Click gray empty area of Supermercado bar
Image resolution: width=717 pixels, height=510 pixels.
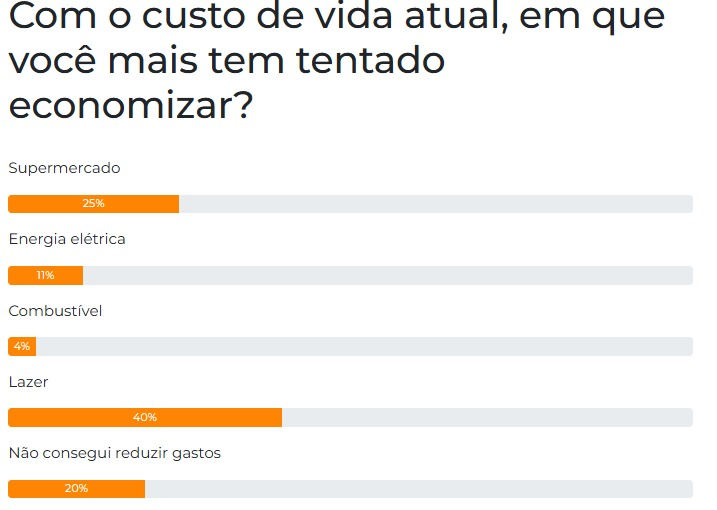coord(436,204)
